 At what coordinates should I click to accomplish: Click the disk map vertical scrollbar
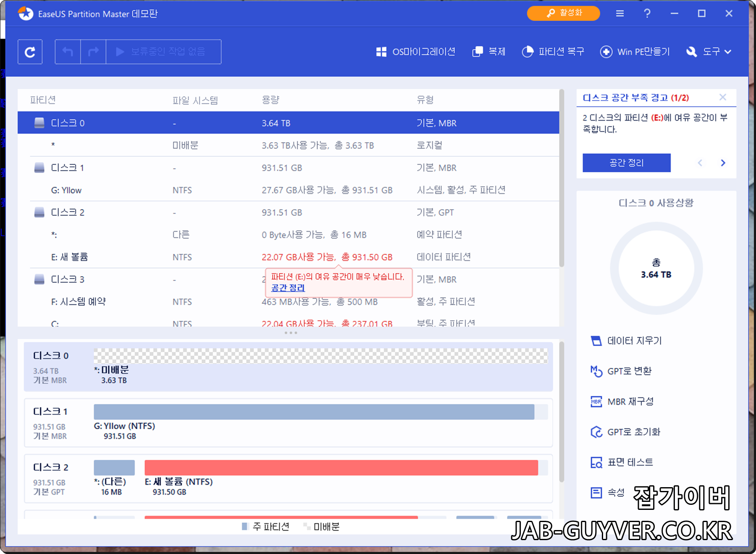pos(562,412)
